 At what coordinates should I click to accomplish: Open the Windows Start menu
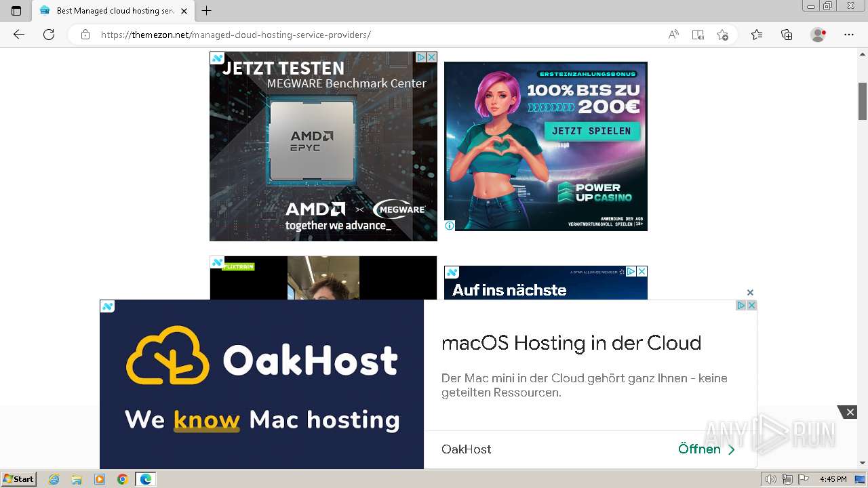tap(18, 479)
